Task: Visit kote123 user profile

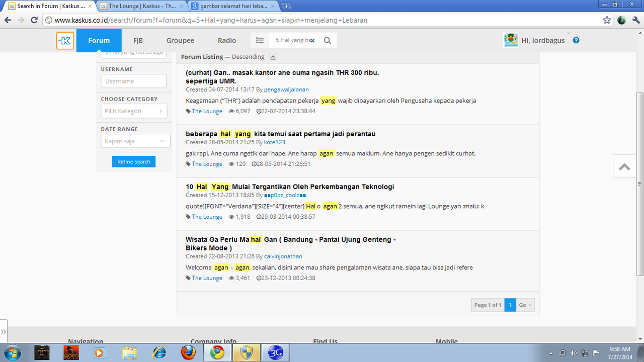Action: (275, 142)
